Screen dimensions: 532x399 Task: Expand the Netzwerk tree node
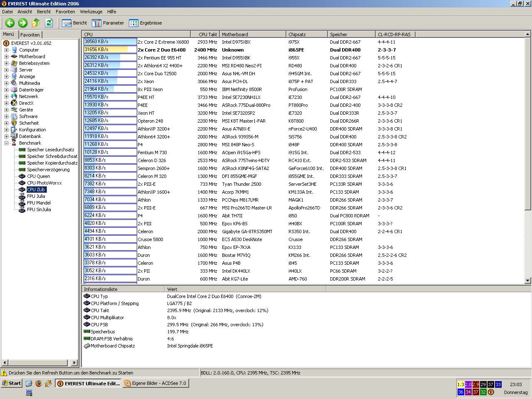(7, 96)
